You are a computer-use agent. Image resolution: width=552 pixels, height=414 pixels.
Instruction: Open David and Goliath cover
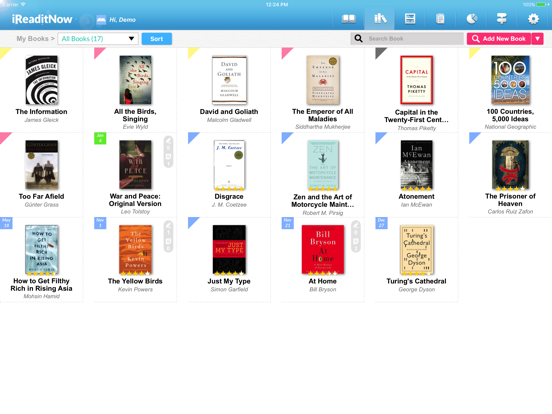tap(229, 80)
